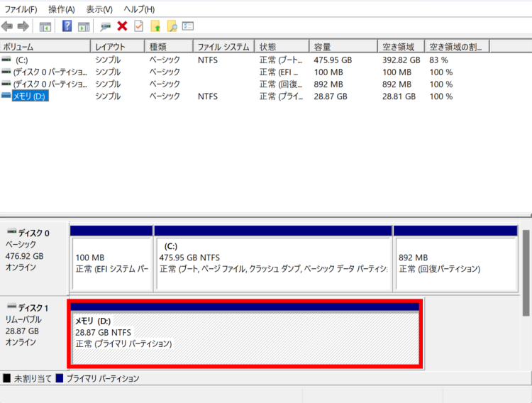The image size is (532, 403).
Task: Click the folder with magnifier explore icon
Action: pos(172,26)
